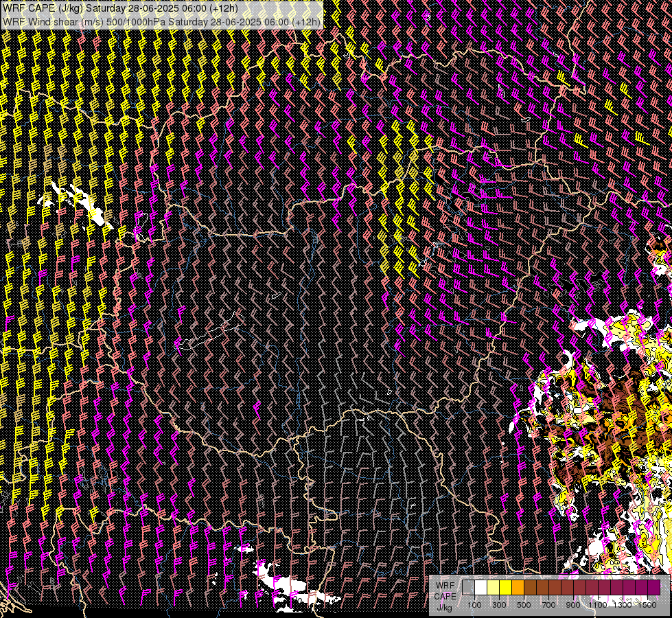Select the orange CAPE legend swatch
This screenshot has height=618, width=672.
[x=518, y=588]
